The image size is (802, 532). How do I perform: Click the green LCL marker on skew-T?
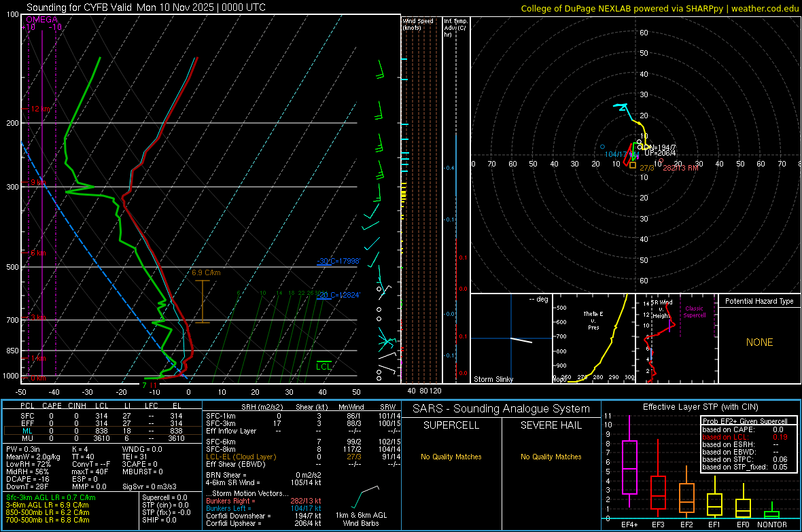(x=324, y=366)
